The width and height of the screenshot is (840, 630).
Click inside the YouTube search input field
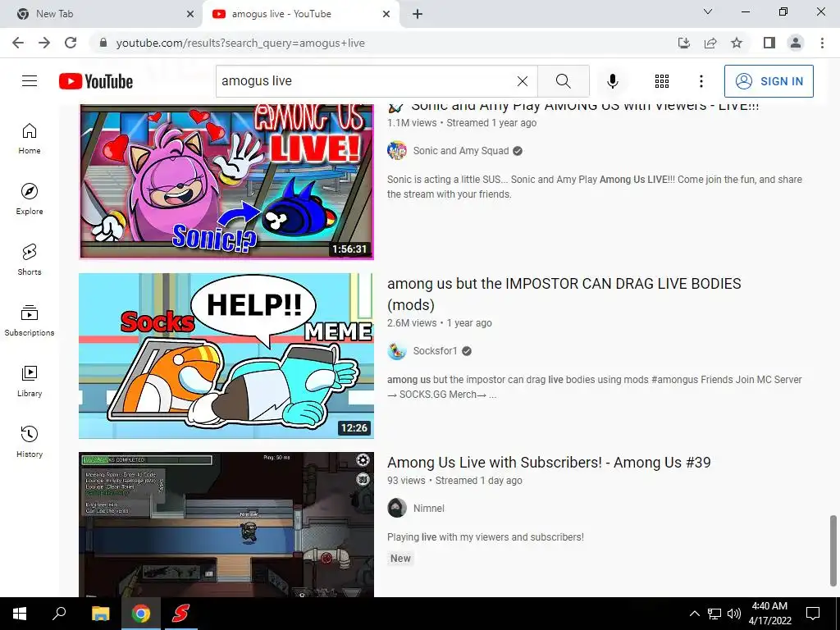point(364,81)
